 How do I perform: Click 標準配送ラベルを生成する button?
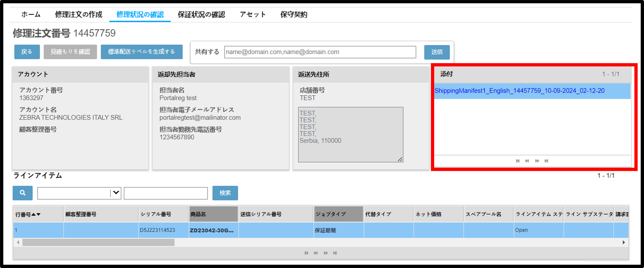(141, 52)
